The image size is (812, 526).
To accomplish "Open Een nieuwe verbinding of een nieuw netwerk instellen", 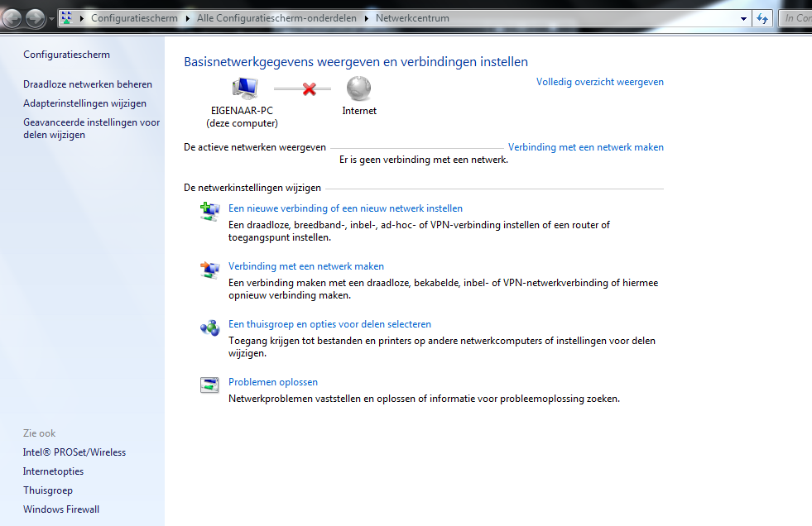I will 345,208.
